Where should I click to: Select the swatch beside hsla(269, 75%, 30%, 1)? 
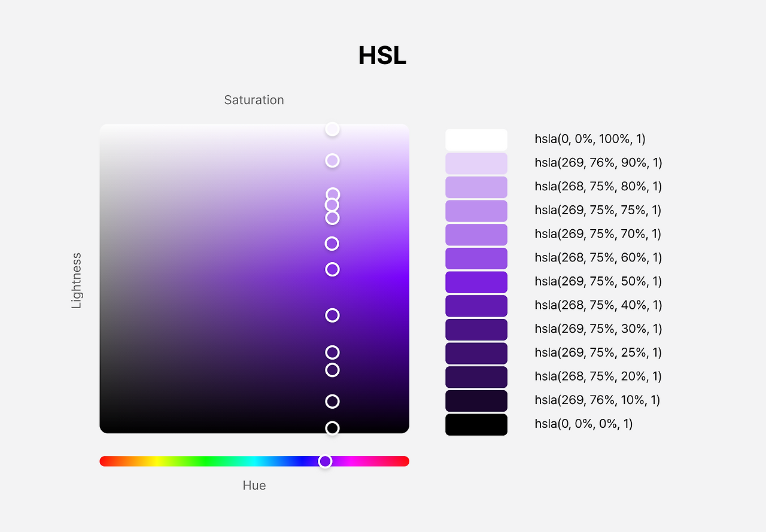476,329
